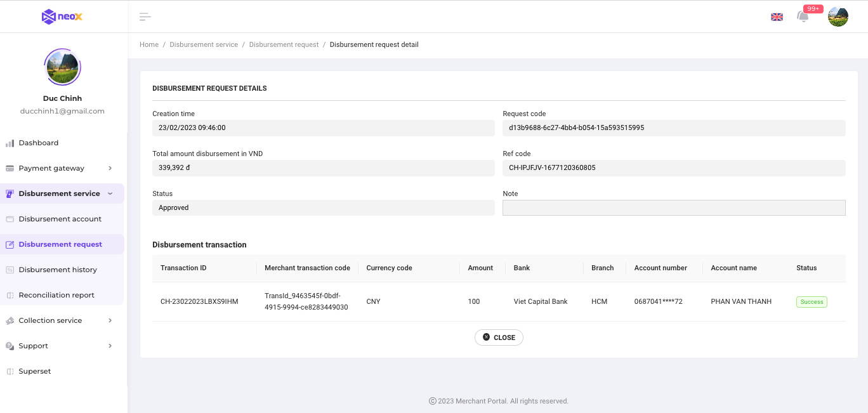The height and width of the screenshot is (413, 868).
Task: Click the Dashboard chart icon
Action: pyautogui.click(x=10, y=143)
